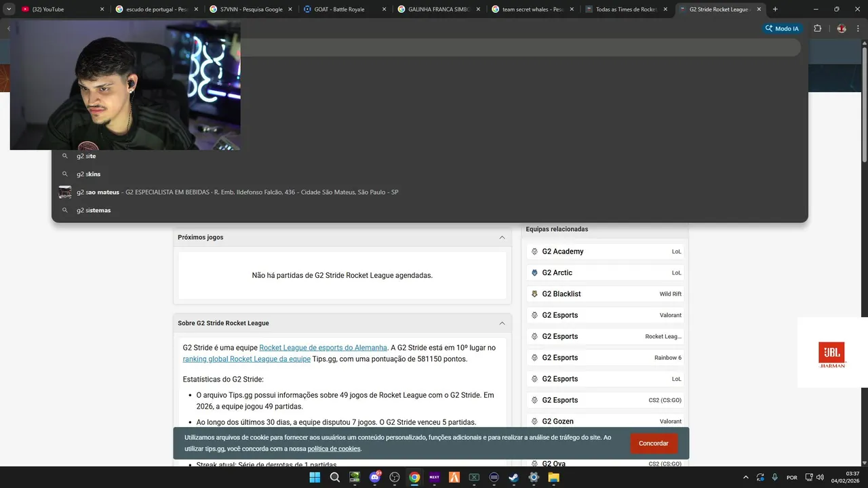Open Chrome extensions puzzle icon
Image resolution: width=868 pixels, height=488 pixels.
pyautogui.click(x=817, y=28)
